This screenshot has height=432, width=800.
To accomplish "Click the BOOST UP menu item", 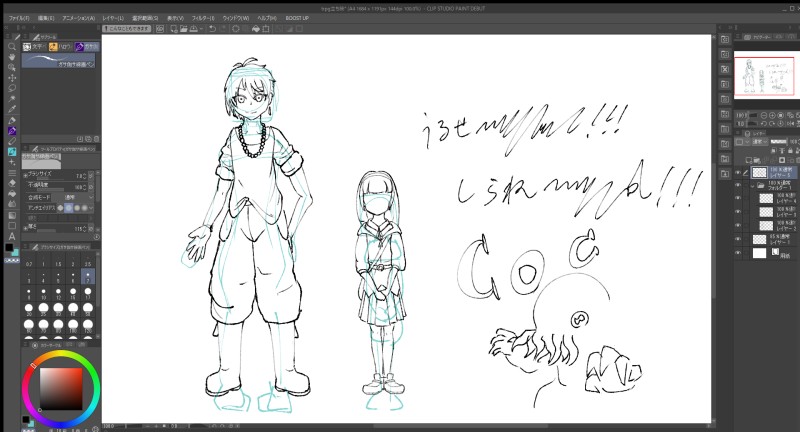I will click(x=297, y=18).
